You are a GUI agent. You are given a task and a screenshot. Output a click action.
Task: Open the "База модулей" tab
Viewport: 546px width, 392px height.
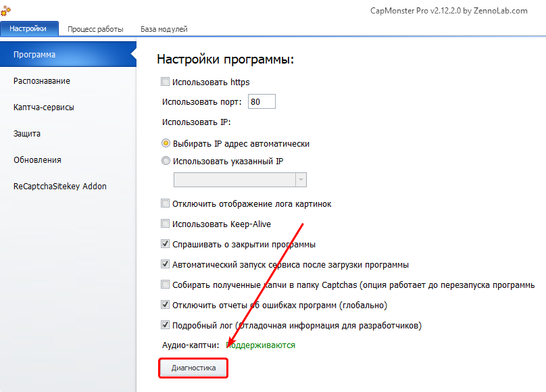coord(164,29)
